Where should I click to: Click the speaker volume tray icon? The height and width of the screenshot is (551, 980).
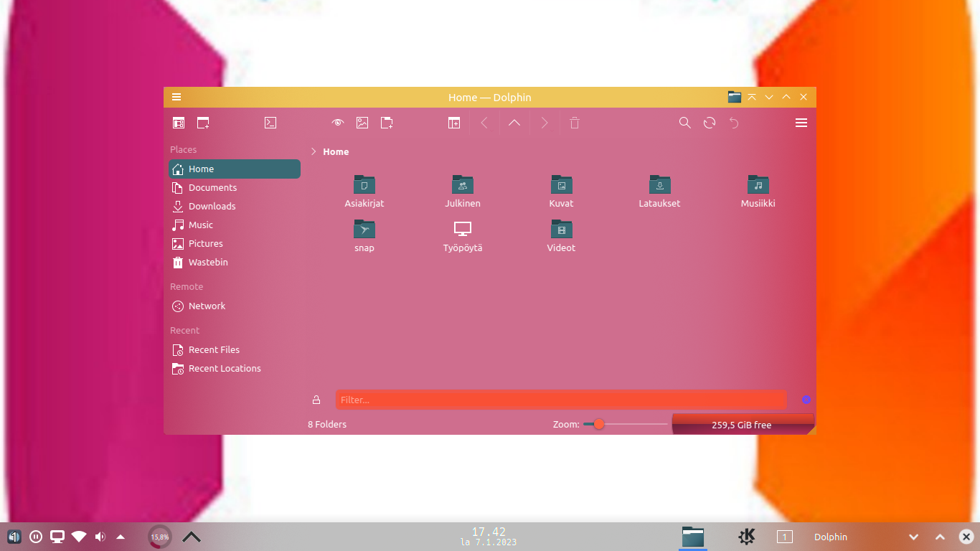[x=100, y=537]
